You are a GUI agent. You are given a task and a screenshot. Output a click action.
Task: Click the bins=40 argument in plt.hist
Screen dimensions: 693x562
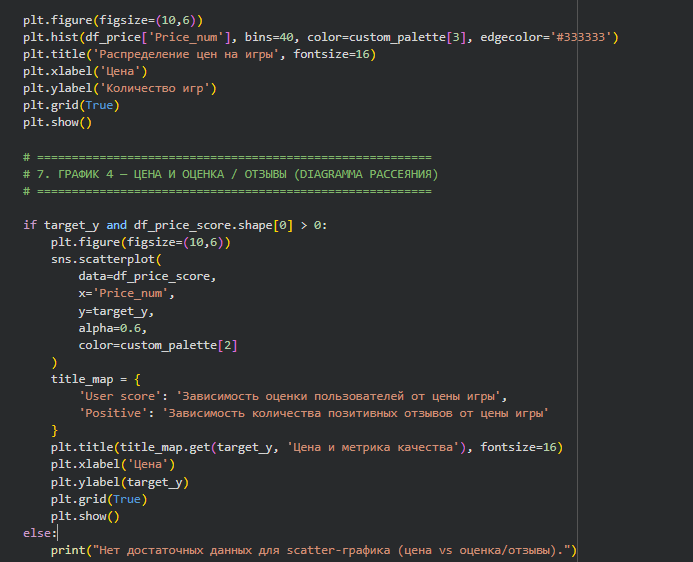click(x=269, y=37)
